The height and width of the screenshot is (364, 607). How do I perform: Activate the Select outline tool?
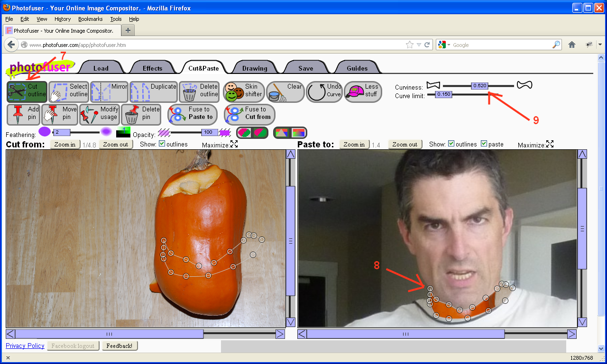69,91
